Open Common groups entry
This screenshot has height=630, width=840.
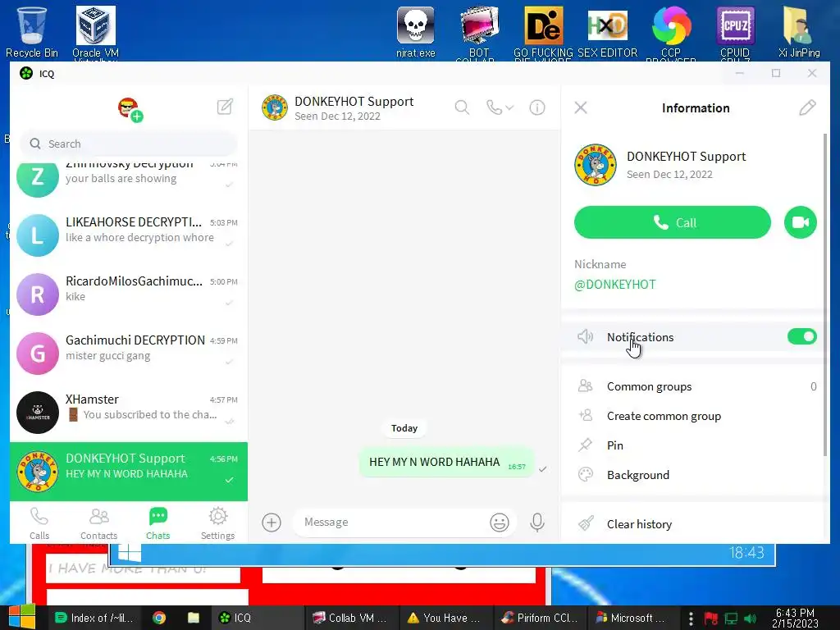[695, 386]
